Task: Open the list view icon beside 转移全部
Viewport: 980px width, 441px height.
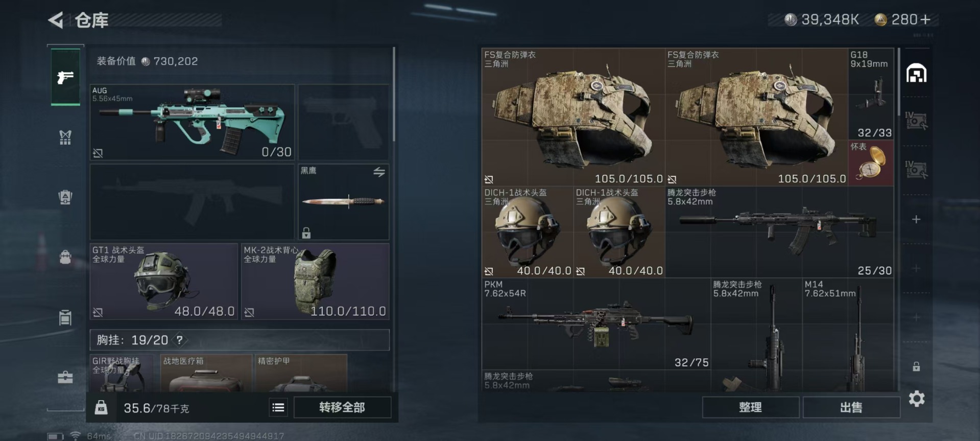Action: tap(278, 407)
